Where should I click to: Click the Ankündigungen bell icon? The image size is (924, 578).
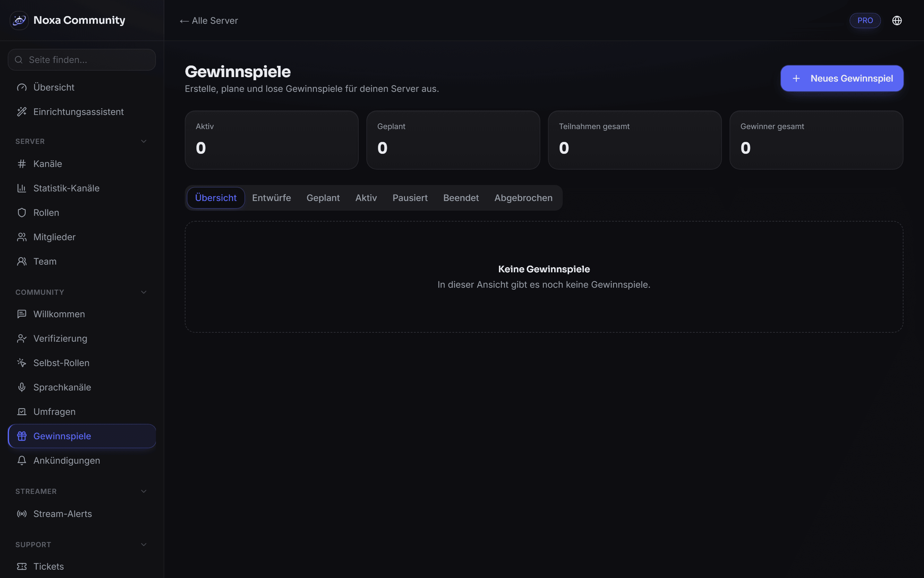click(22, 461)
